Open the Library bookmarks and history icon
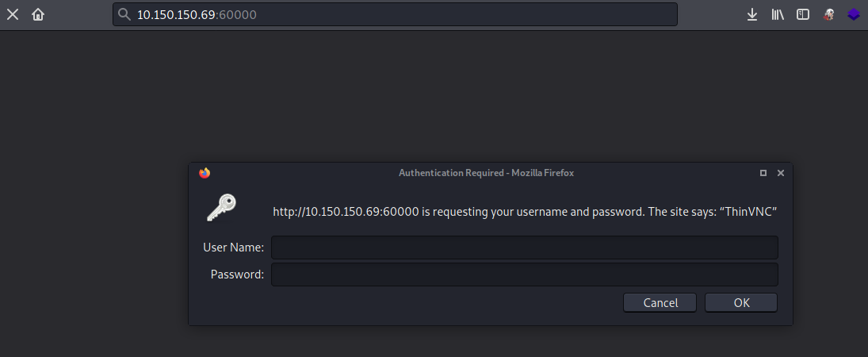Viewport: 868px width, 357px height. tap(778, 14)
